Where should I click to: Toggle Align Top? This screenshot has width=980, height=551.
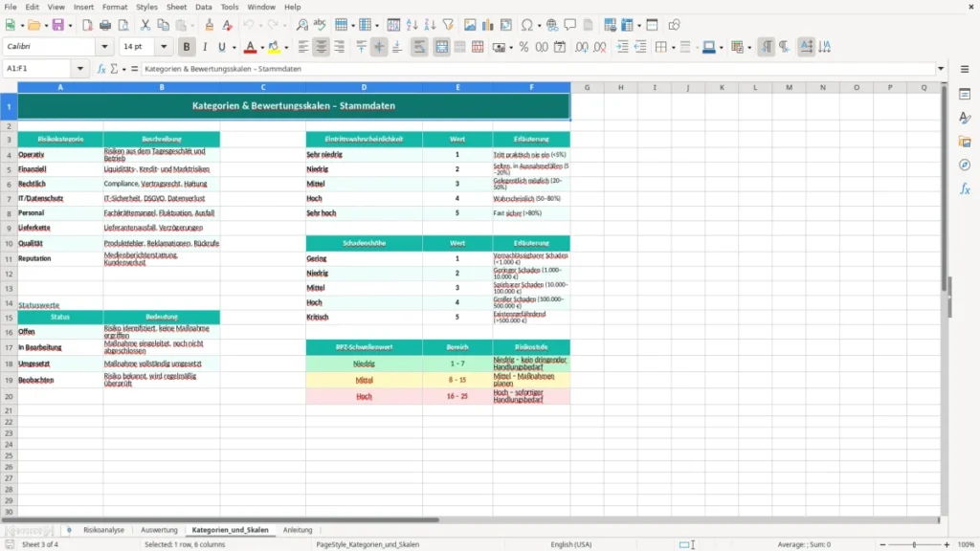(361, 47)
